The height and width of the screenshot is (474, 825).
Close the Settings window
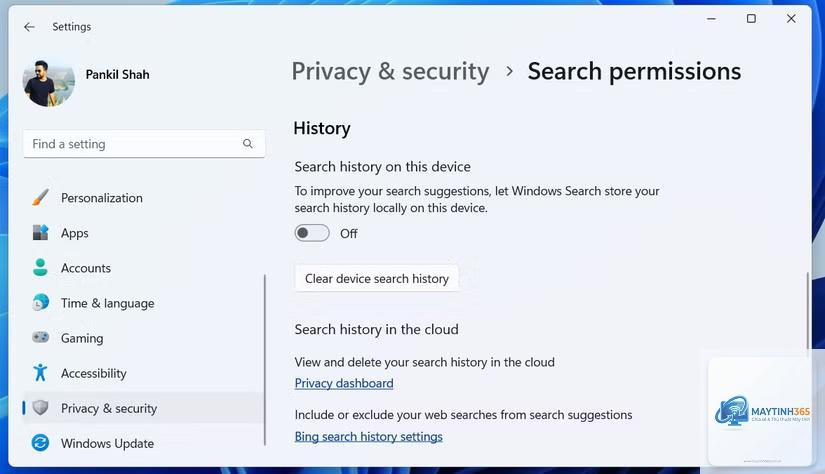[x=791, y=18]
